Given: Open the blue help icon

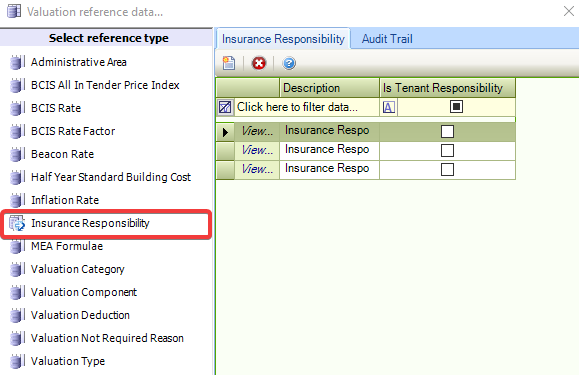Looking at the screenshot, I should [x=289, y=63].
